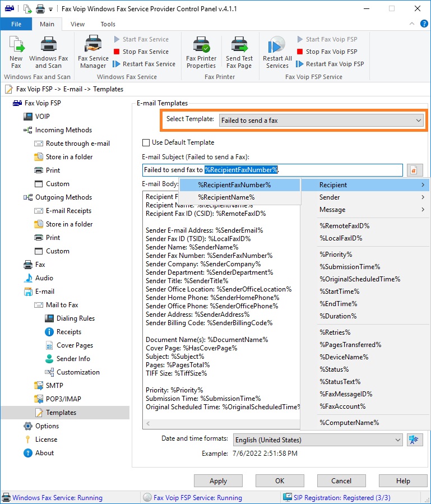Click the Cancel button
The height and width of the screenshot is (504, 431).
(x=341, y=481)
